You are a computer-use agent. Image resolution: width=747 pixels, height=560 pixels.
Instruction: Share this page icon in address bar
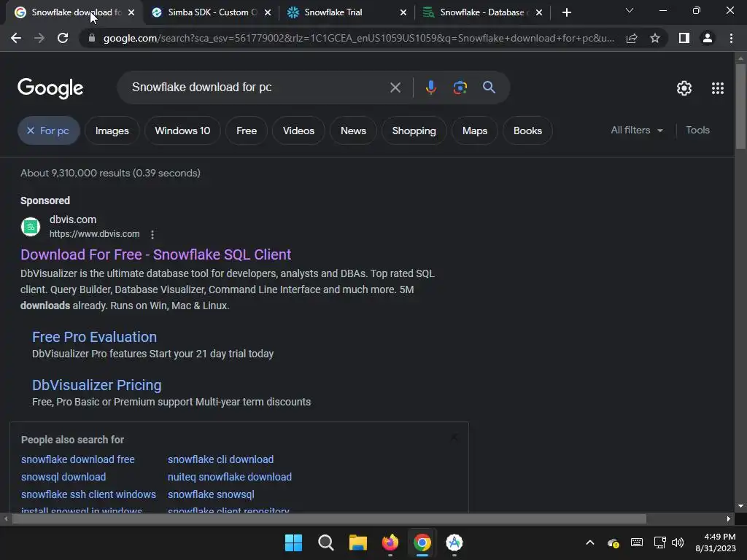(632, 38)
